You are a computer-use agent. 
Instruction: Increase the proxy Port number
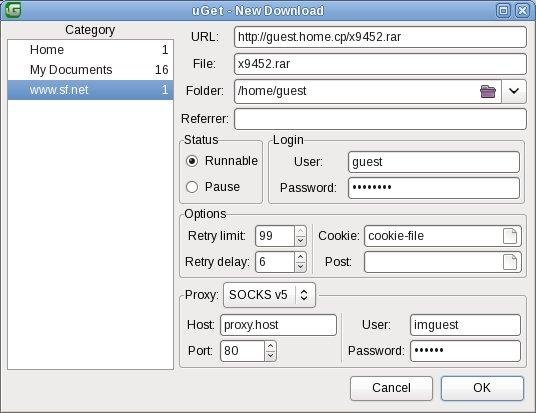(x=270, y=346)
